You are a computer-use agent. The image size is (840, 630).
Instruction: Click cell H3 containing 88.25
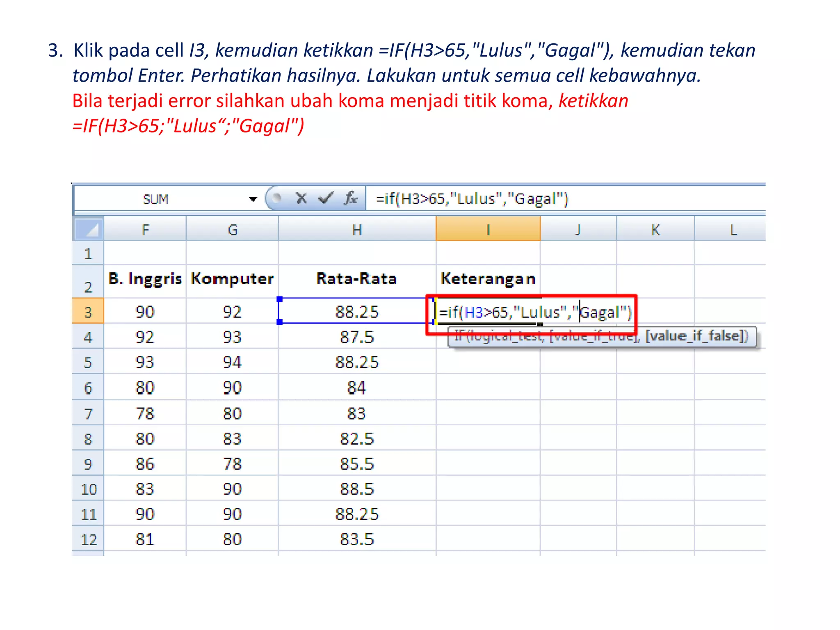point(357,312)
